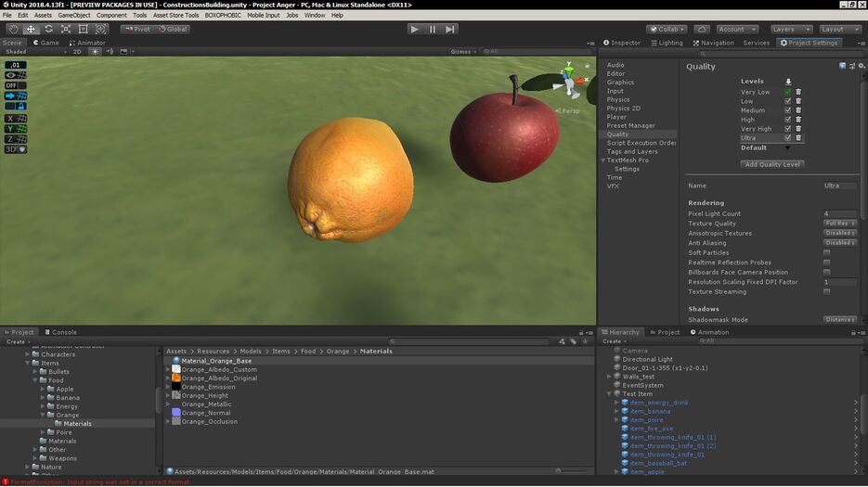Viewport: 868px width, 487px height.
Task: Toggle scene lighting sun icon
Action: pos(96,51)
